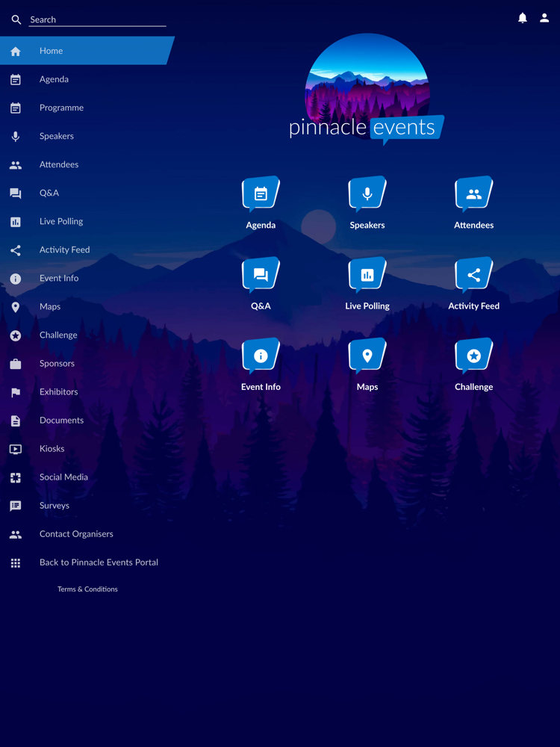Open the Maps pin tile icon

(367, 356)
